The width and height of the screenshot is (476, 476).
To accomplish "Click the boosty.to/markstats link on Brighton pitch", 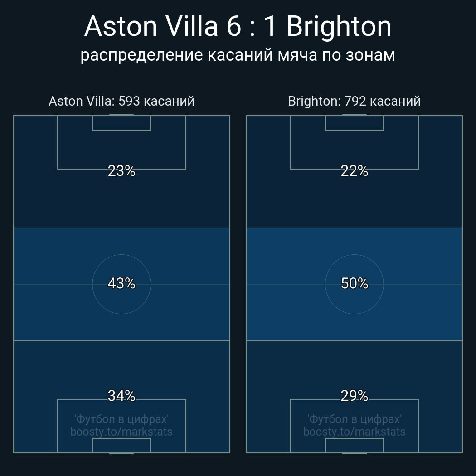I will click(x=354, y=432).
